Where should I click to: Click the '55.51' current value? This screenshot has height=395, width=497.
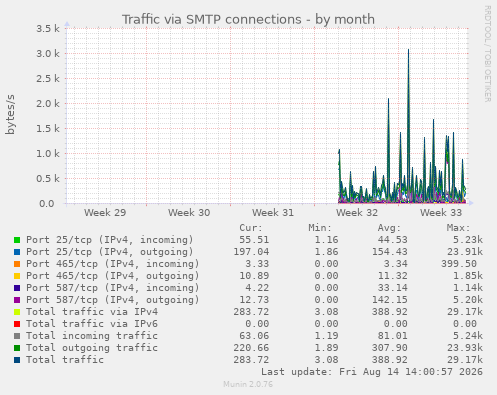pyautogui.click(x=254, y=240)
